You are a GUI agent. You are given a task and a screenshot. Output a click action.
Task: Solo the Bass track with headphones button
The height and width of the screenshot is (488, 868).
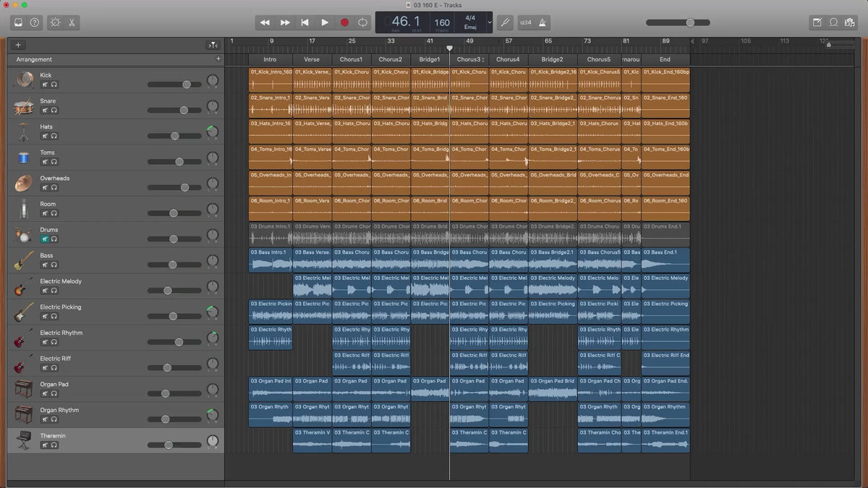tap(54, 265)
